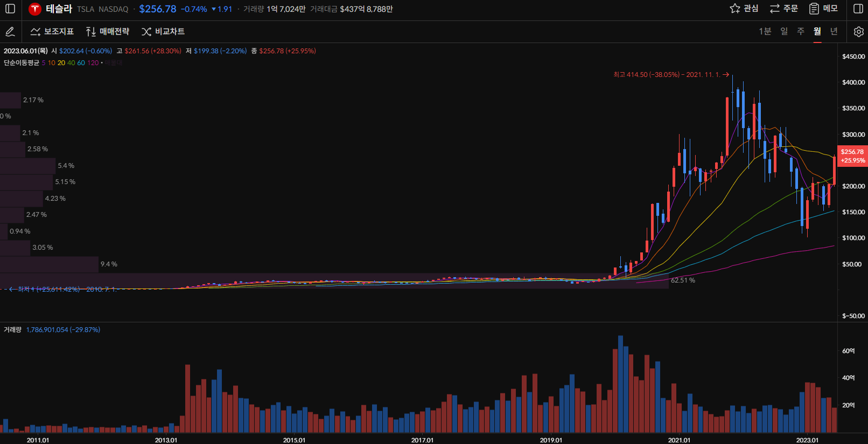Open 비교차트 compare chart menu
This screenshot has height=444, width=868.
point(163,32)
